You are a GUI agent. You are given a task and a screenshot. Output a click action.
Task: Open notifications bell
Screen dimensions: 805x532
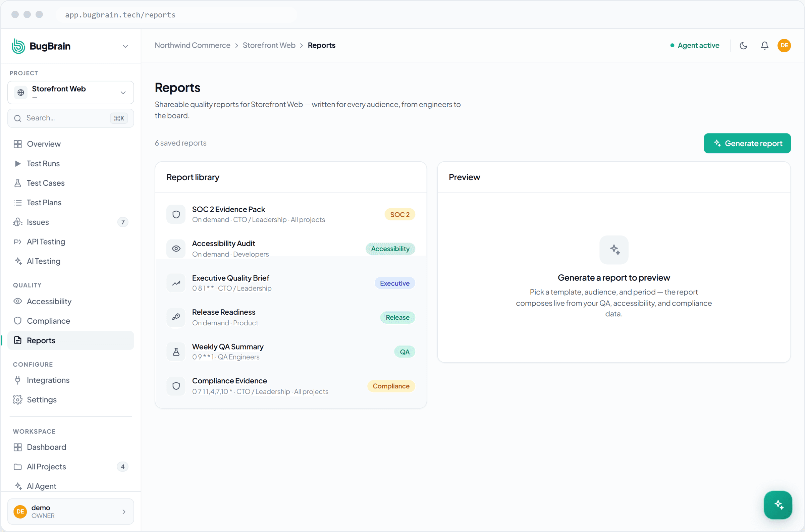coord(764,46)
